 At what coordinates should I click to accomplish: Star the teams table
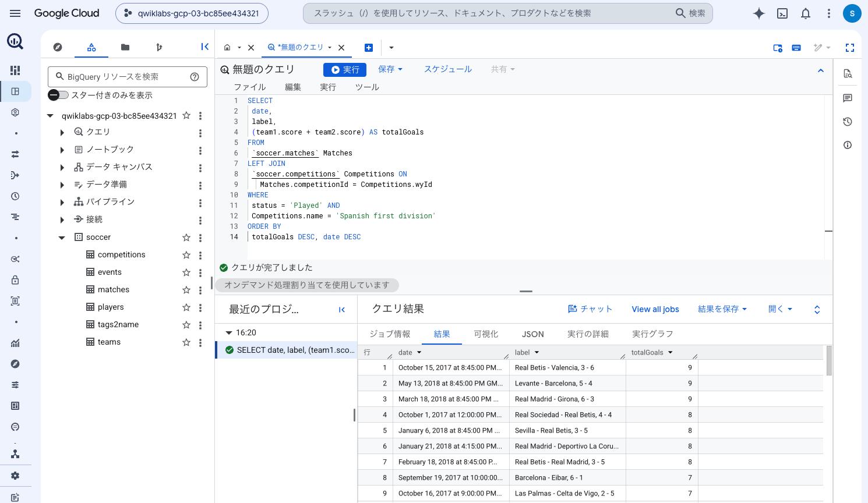(x=186, y=342)
